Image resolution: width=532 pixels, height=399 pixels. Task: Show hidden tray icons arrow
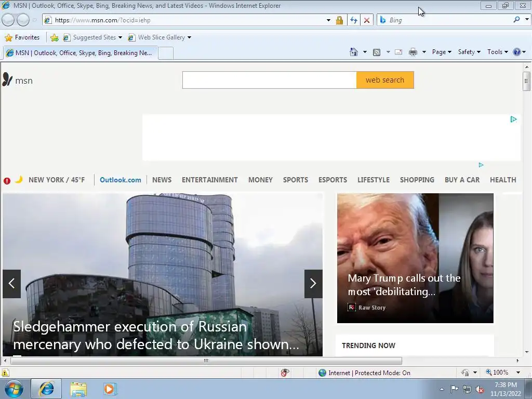point(442,389)
